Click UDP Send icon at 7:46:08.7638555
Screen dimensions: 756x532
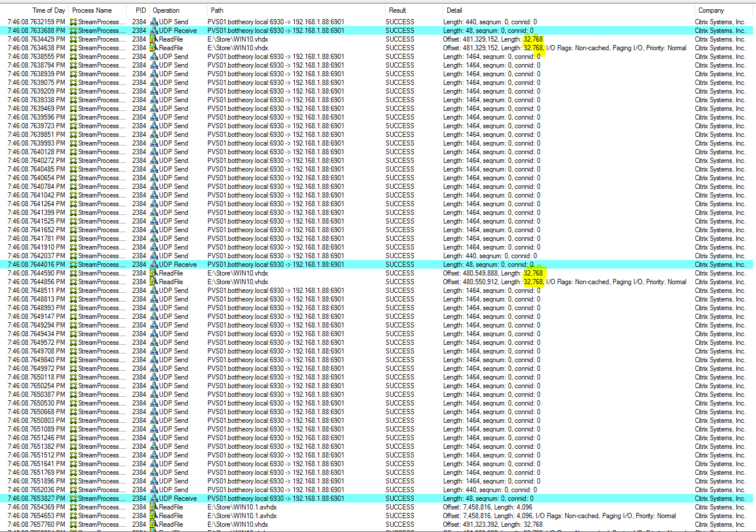(154, 57)
